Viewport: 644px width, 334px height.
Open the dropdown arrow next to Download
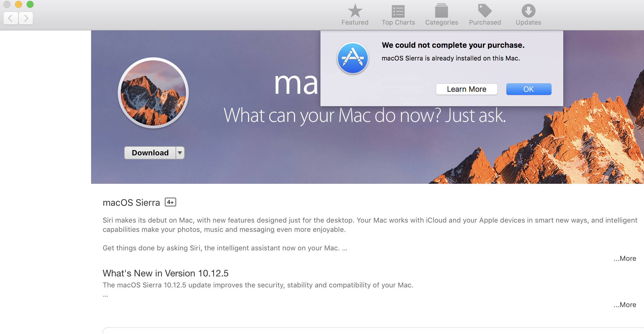[x=180, y=153]
